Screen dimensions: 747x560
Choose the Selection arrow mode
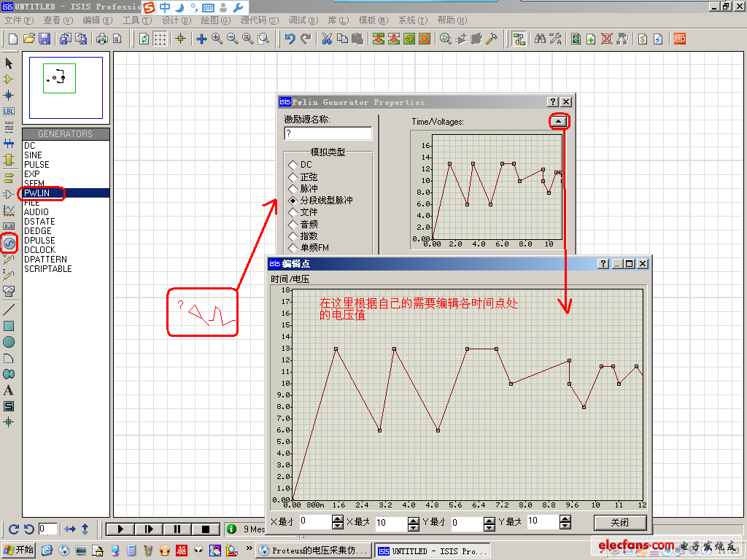[x=9, y=63]
